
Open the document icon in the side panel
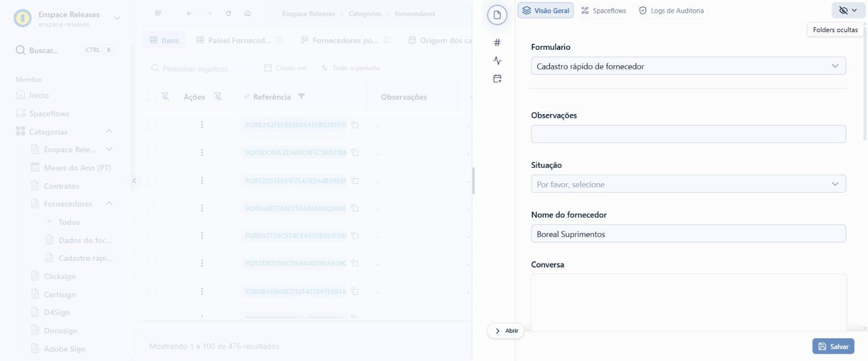pyautogui.click(x=497, y=15)
